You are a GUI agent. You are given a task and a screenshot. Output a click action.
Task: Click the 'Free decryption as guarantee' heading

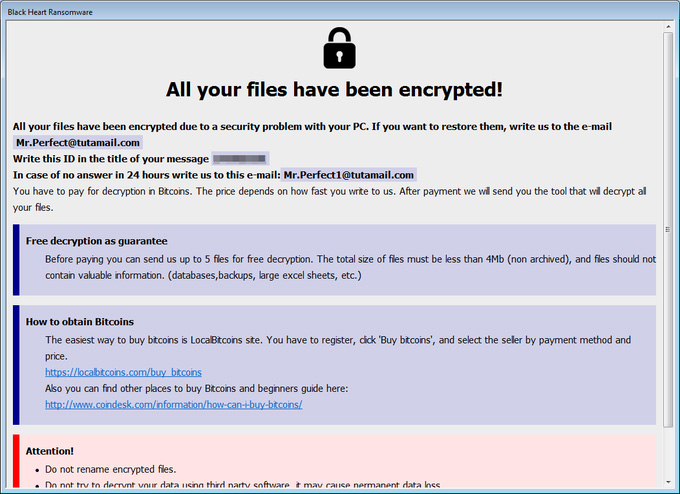point(96,241)
